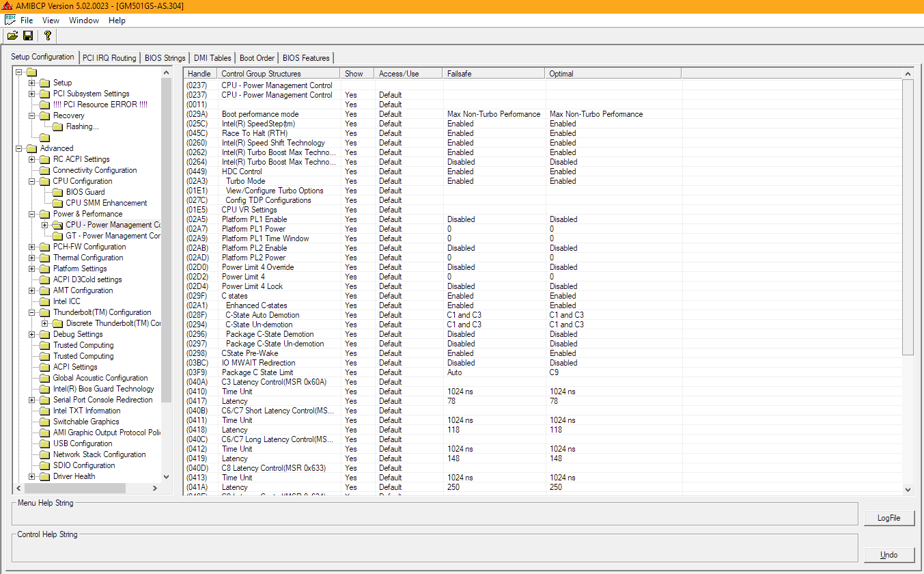Viewport: 924px width, 574px height.
Task: Collapse the Thunderbolt(TM) Configuration node
Action: pos(31,312)
